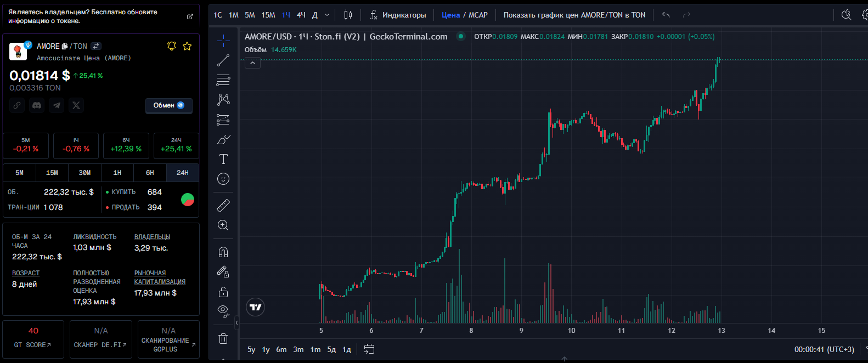The image size is (868, 363).
Task: Switch chart interval to 1М
Action: [234, 15]
